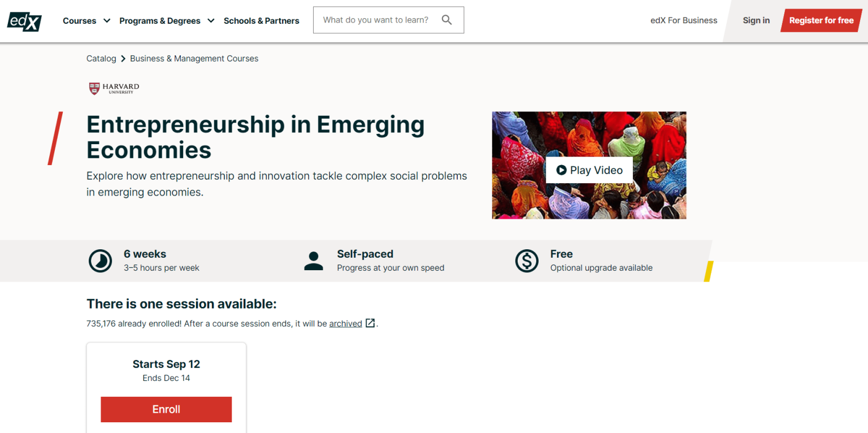The height and width of the screenshot is (433, 868).
Task: Navigate to Catalog via breadcrumb
Action: tap(101, 58)
